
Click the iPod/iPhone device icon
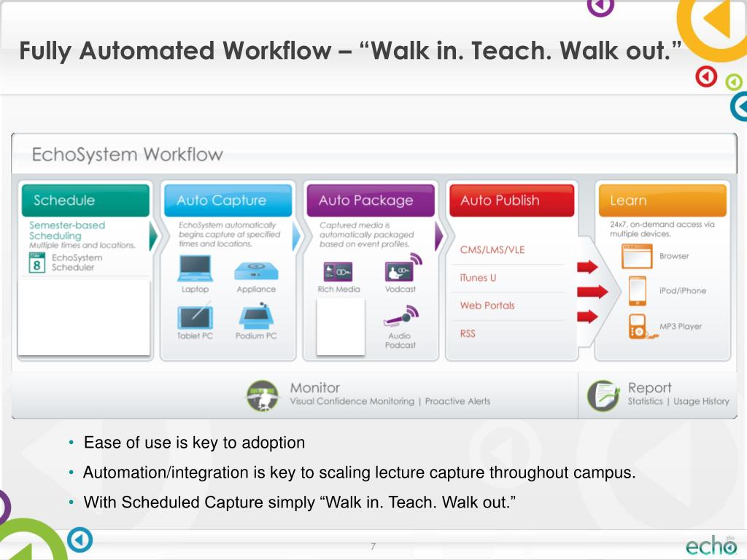638,290
